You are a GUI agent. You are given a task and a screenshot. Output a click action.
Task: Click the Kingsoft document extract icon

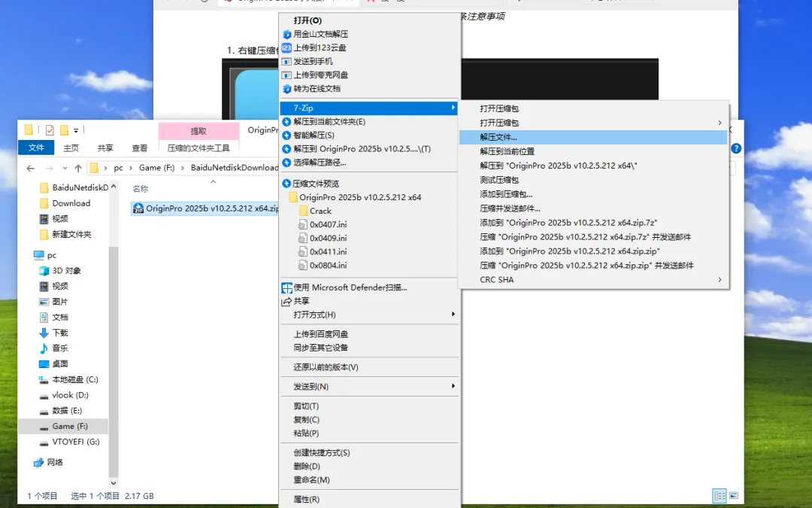tap(286, 34)
